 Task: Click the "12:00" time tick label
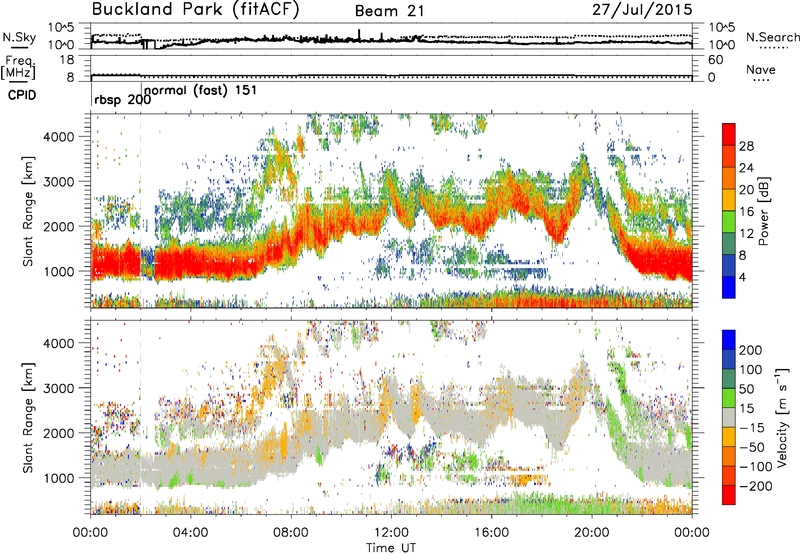point(391,533)
